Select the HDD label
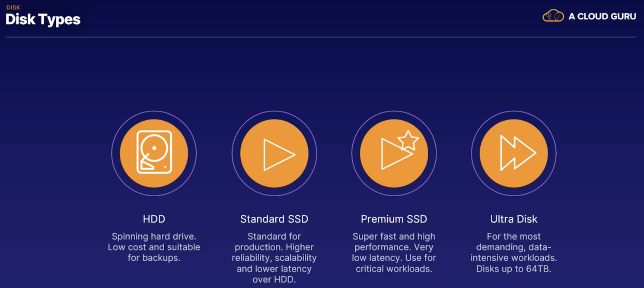 (x=154, y=219)
